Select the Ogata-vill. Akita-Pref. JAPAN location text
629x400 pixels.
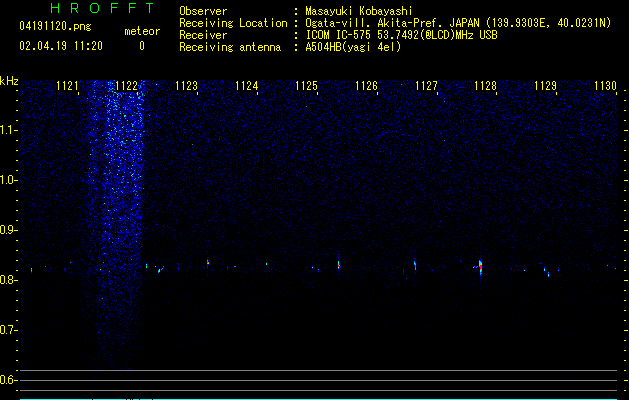(x=458, y=23)
